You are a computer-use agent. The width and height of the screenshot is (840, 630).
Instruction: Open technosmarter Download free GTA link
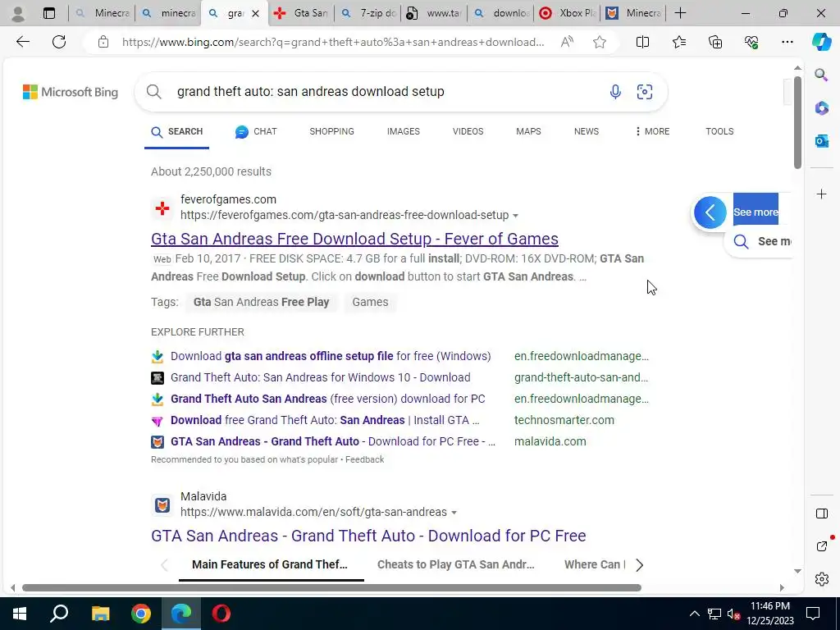pyautogui.click(x=325, y=421)
